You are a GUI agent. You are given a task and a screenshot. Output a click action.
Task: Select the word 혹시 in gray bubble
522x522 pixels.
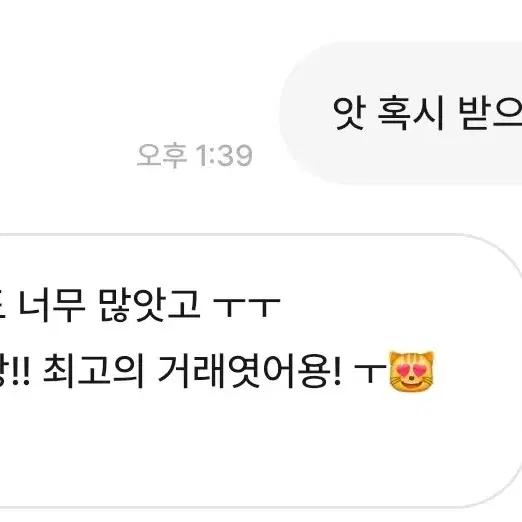tap(411, 113)
